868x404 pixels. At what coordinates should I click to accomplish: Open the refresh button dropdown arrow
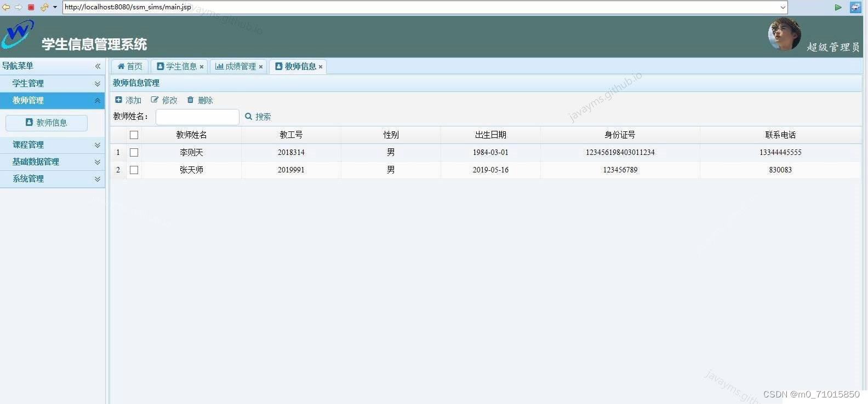[55, 7]
